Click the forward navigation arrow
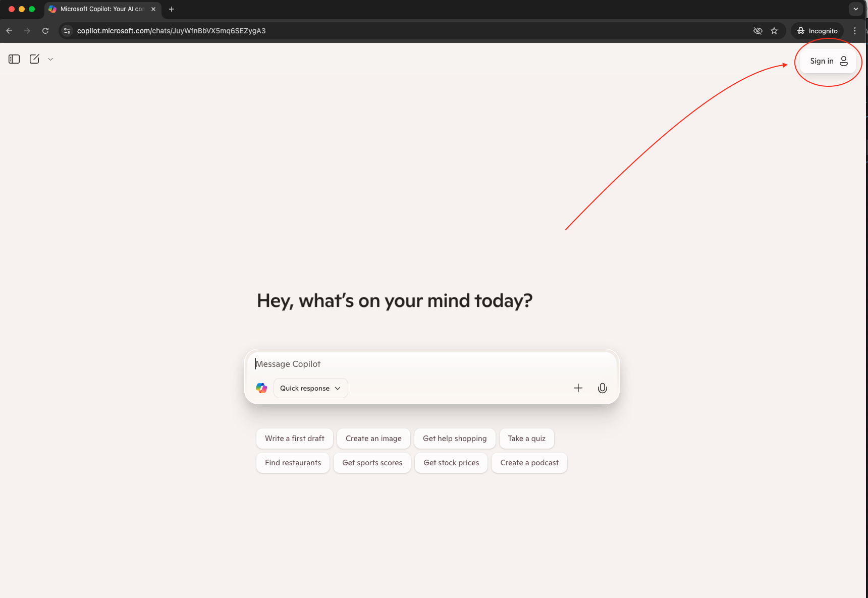 pyautogui.click(x=27, y=31)
